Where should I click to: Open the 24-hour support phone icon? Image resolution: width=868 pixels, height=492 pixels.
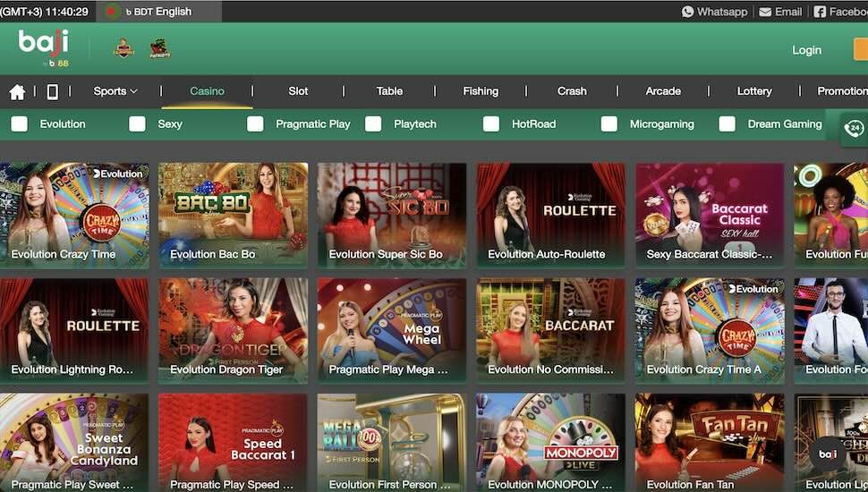click(855, 129)
